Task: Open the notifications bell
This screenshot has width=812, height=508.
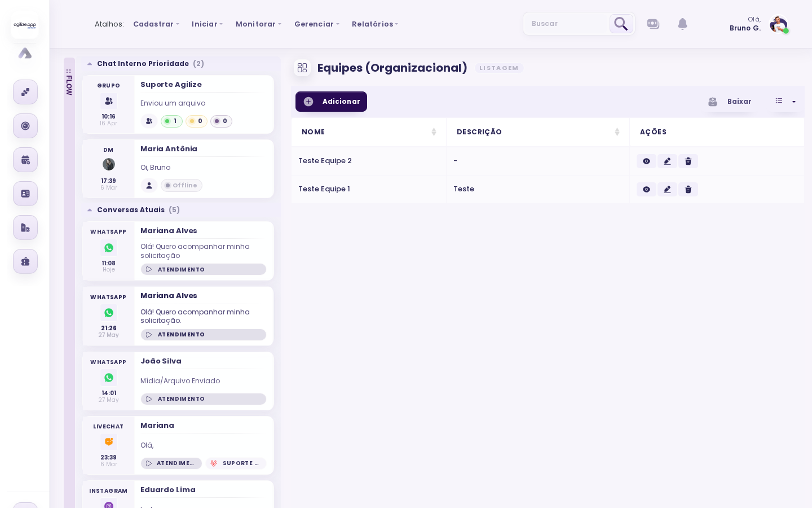Action: [x=682, y=24]
